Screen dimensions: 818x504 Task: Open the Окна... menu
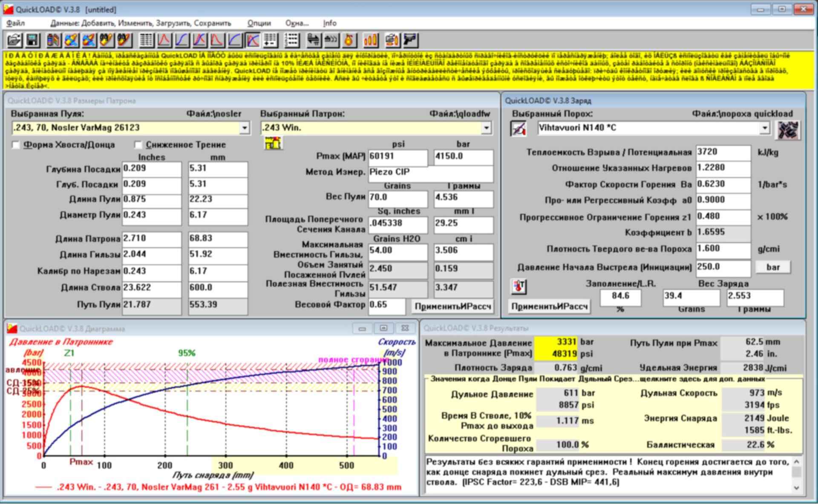pos(297,23)
